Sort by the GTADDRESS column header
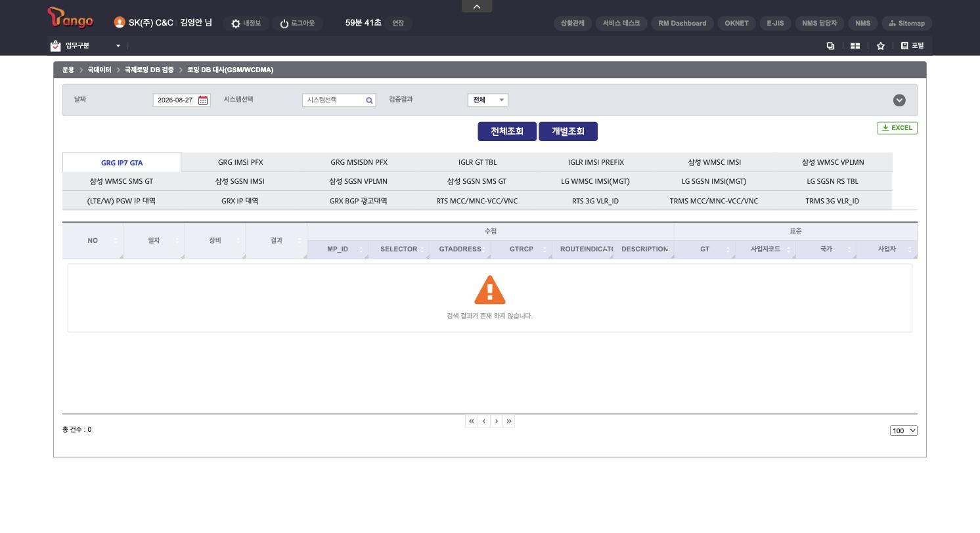 coord(460,249)
